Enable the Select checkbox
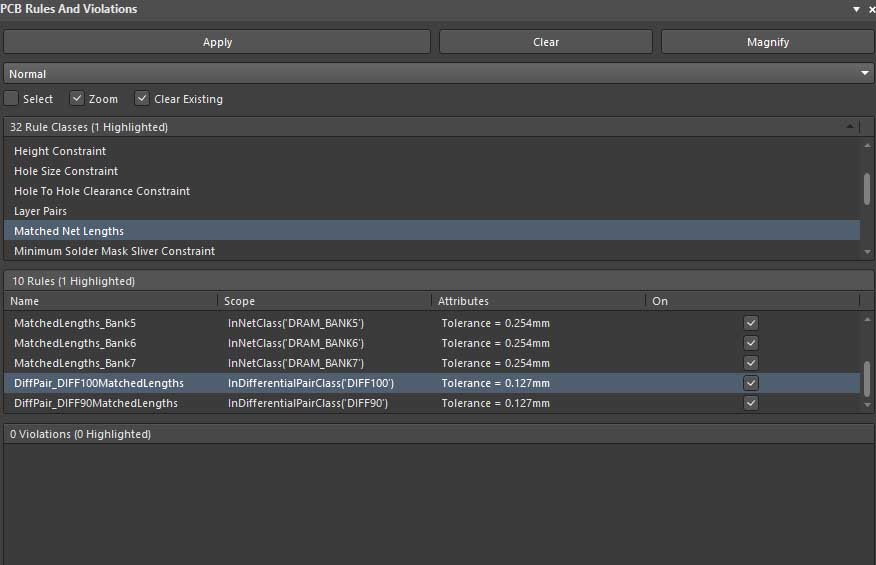 pyautogui.click(x=11, y=99)
